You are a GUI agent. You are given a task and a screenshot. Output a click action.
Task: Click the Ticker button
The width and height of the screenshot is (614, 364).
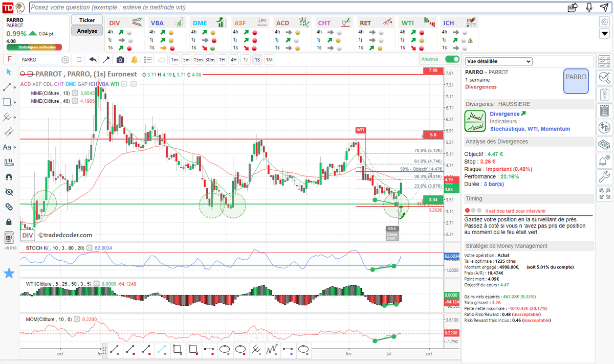tap(87, 20)
